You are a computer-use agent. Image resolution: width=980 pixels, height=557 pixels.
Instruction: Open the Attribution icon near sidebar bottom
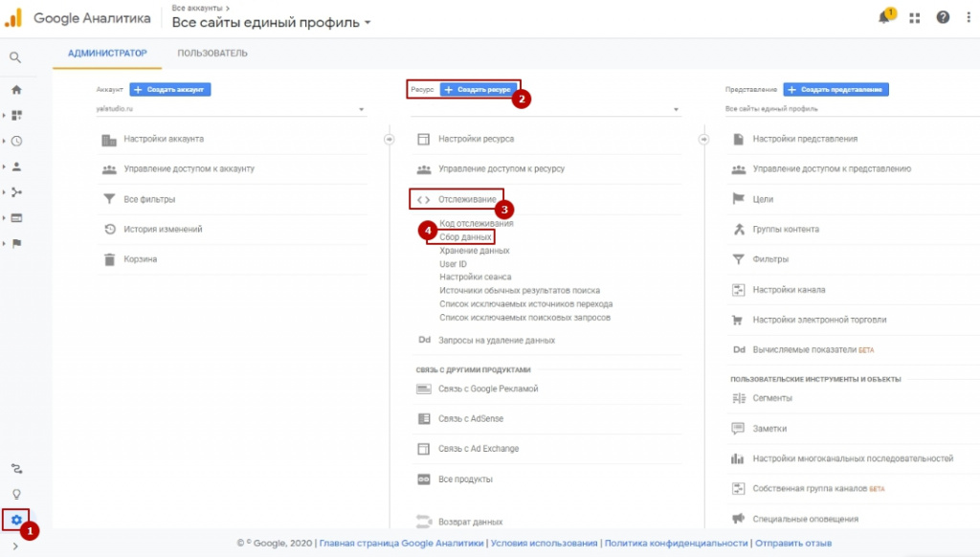(17, 469)
